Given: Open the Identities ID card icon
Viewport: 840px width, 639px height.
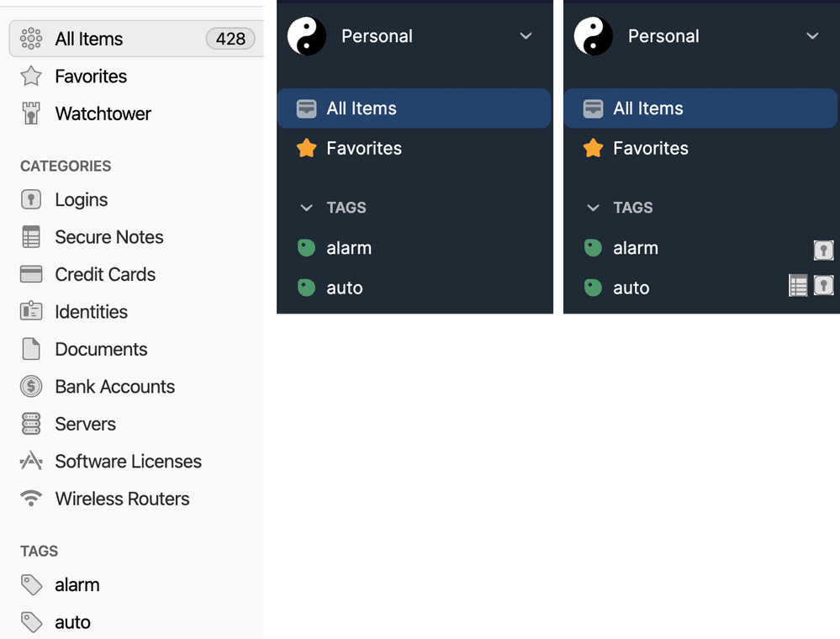Looking at the screenshot, I should pos(31,312).
